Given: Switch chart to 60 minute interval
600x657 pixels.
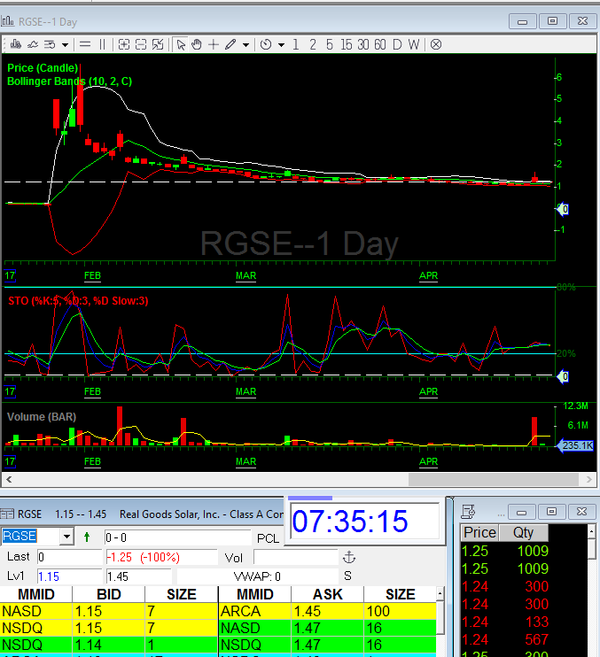Looking at the screenshot, I should 380,44.
